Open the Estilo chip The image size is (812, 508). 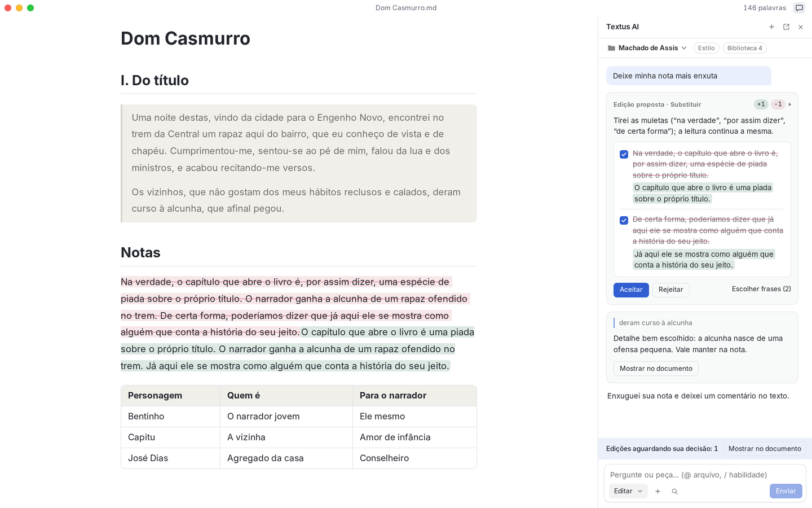[x=706, y=48]
